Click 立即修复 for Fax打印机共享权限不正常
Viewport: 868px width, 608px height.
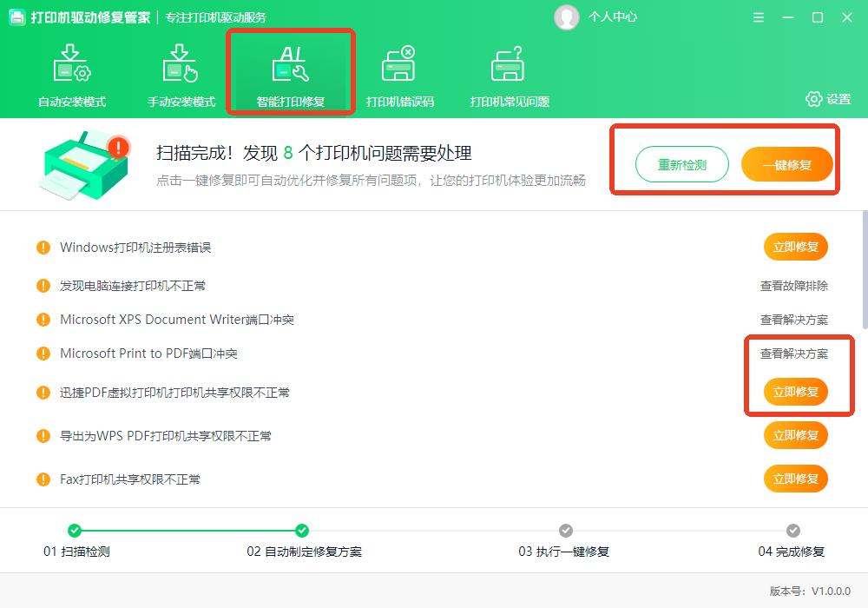click(x=795, y=479)
